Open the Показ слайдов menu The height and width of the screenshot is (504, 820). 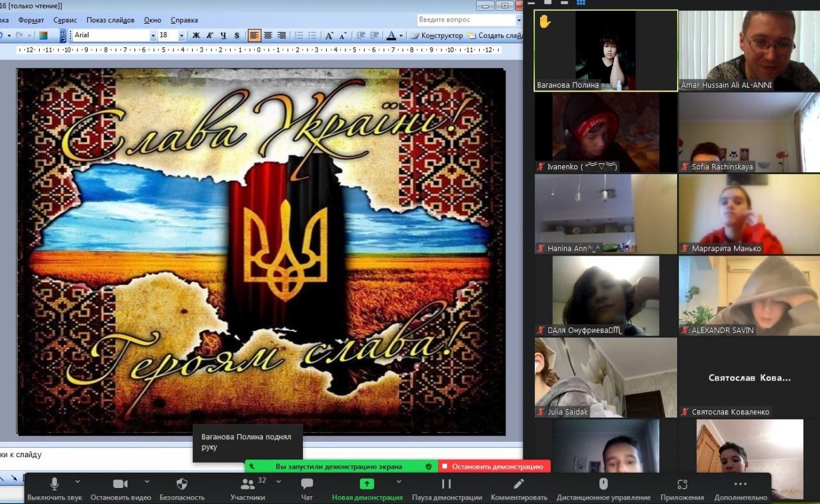point(110,20)
